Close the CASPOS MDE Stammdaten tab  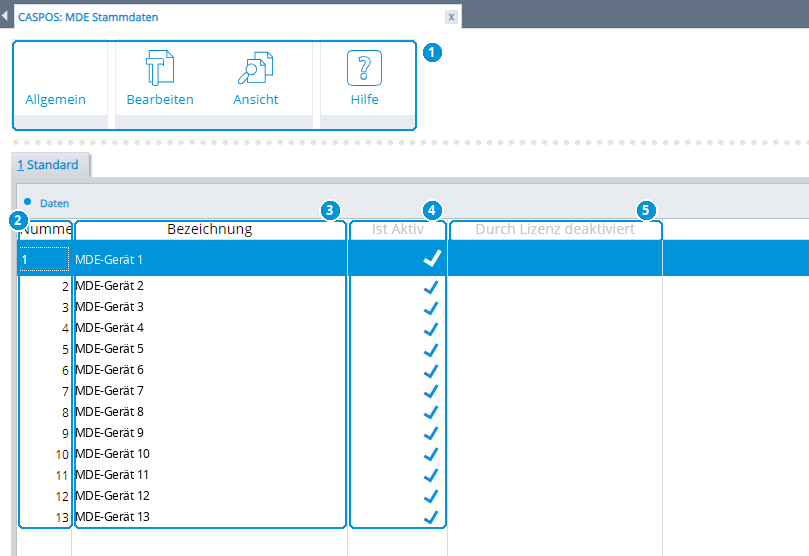tap(451, 17)
